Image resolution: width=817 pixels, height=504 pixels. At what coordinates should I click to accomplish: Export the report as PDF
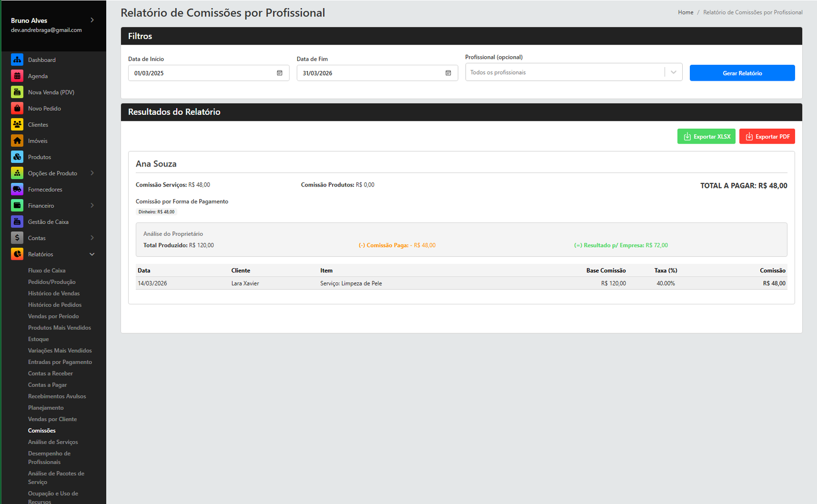click(767, 136)
